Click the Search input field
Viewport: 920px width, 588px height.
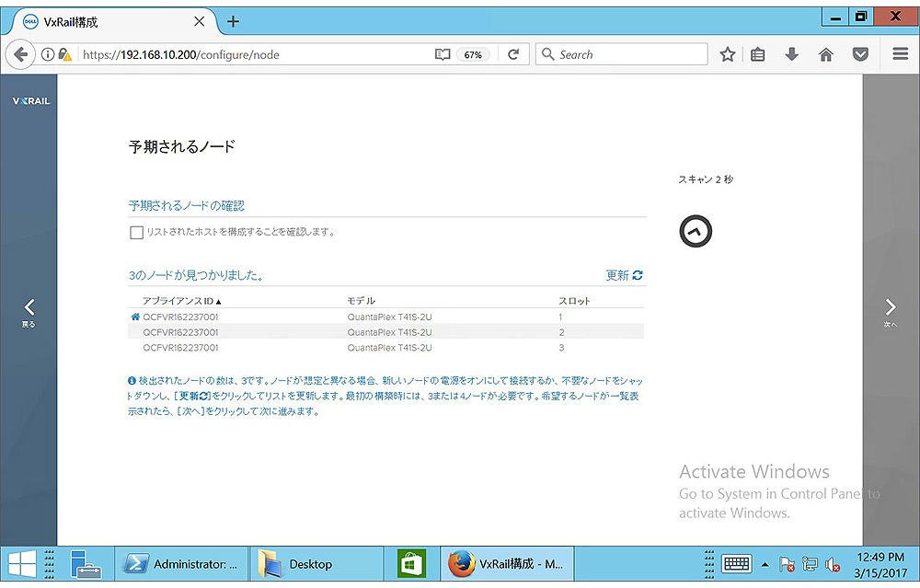[621, 54]
